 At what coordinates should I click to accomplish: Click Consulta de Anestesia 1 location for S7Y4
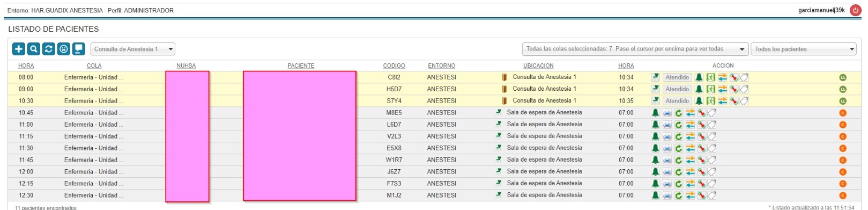(x=544, y=100)
